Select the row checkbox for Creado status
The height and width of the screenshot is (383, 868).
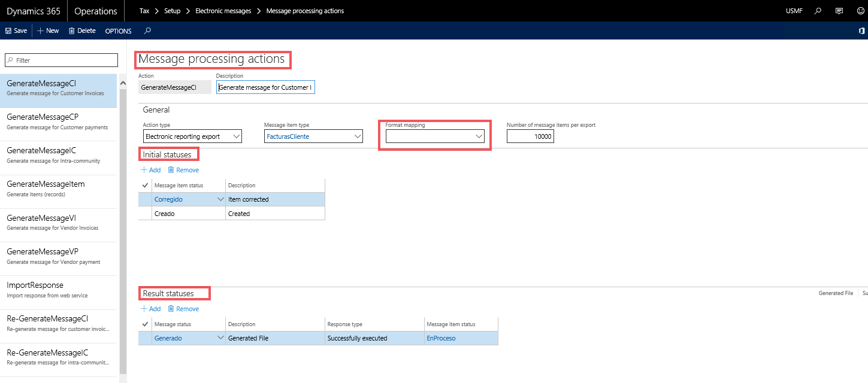145,214
